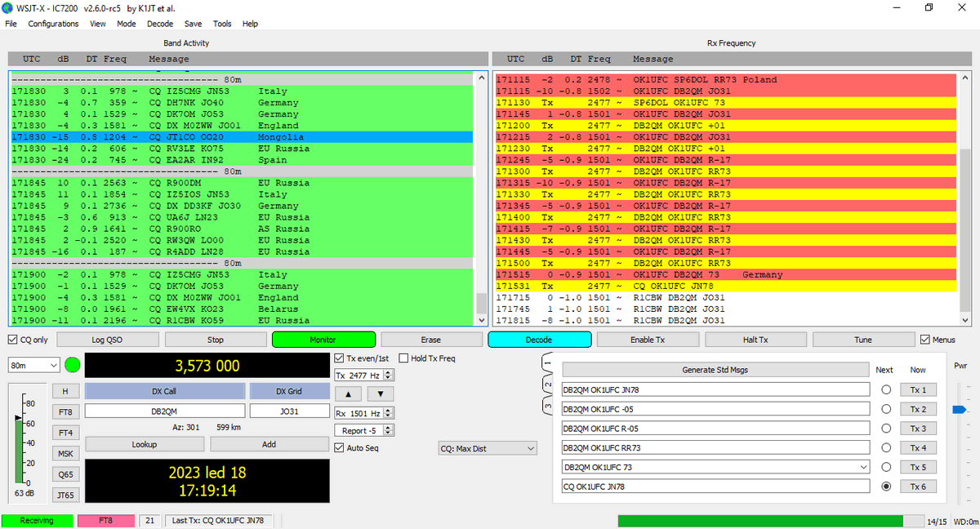
Task: Switch to message tab 2
Action: [x=548, y=384]
